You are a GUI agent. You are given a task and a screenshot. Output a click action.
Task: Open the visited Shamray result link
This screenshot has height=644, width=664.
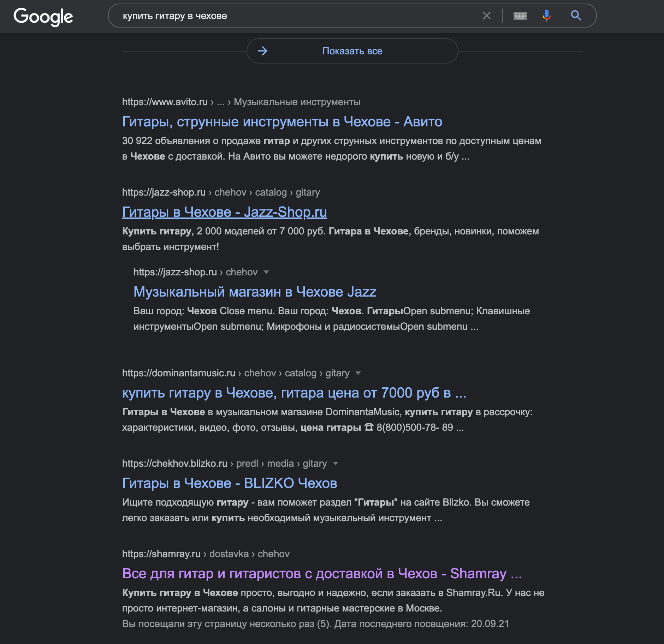click(x=322, y=574)
